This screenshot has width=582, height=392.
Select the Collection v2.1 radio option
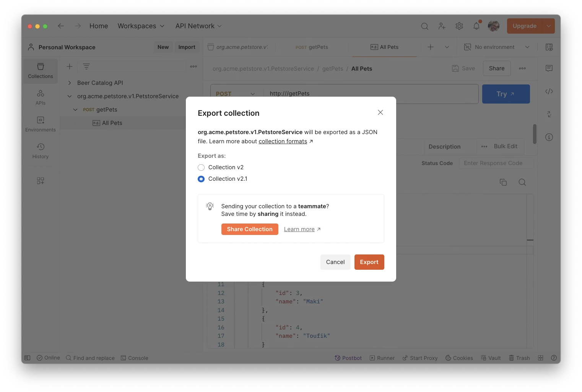[x=201, y=179]
